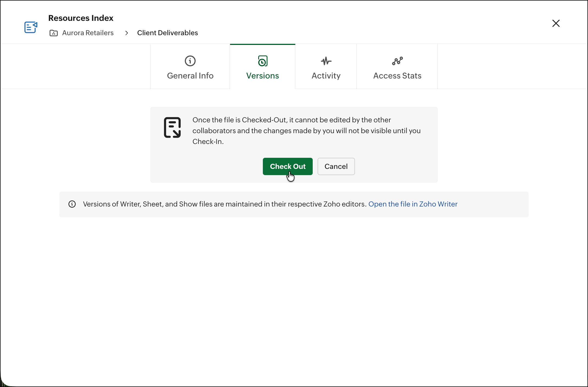Image resolution: width=588 pixels, height=387 pixels.
Task: Navigate to Client Deliverables breadcrumb
Action: 167,33
